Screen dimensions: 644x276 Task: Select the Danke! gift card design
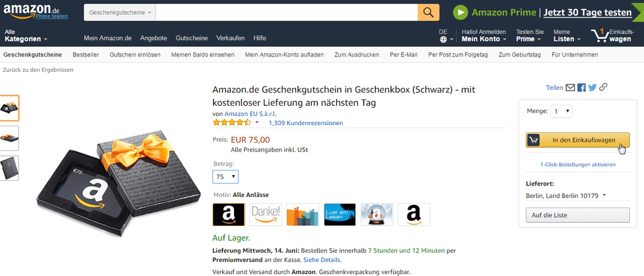pyautogui.click(x=265, y=214)
